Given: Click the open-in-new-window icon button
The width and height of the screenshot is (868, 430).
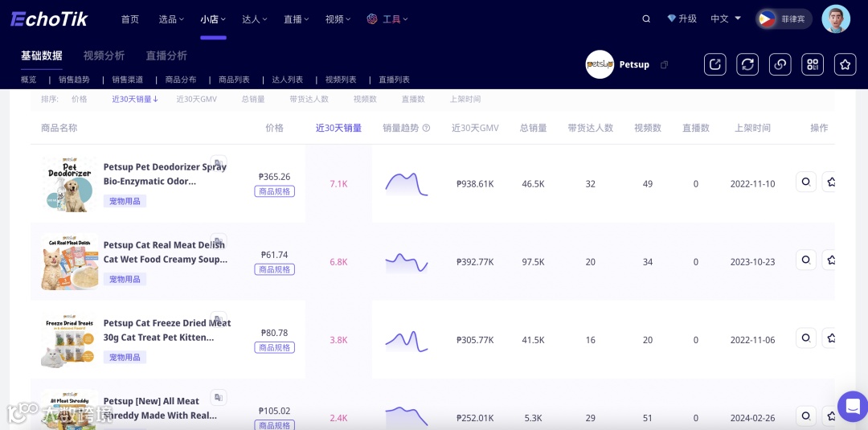Looking at the screenshot, I should [714, 65].
